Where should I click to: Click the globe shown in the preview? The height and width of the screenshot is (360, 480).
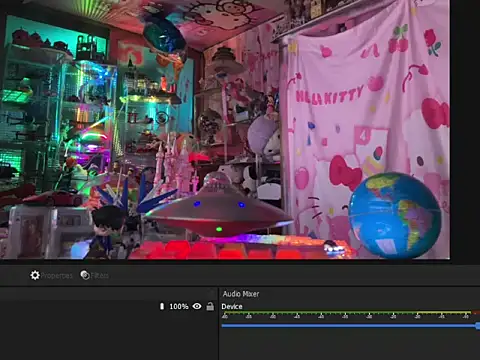point(395,215)
